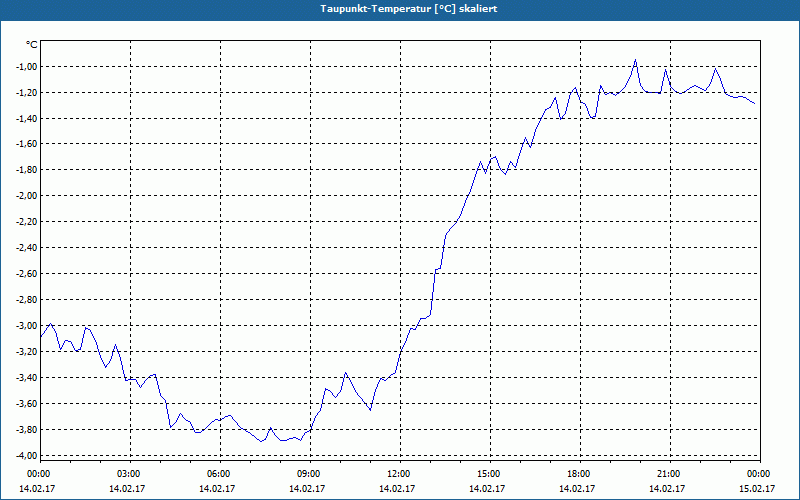This screenshot has width=800, height=500.
Task: Select the -3,40 y-axis label
Action: point(27,378)
